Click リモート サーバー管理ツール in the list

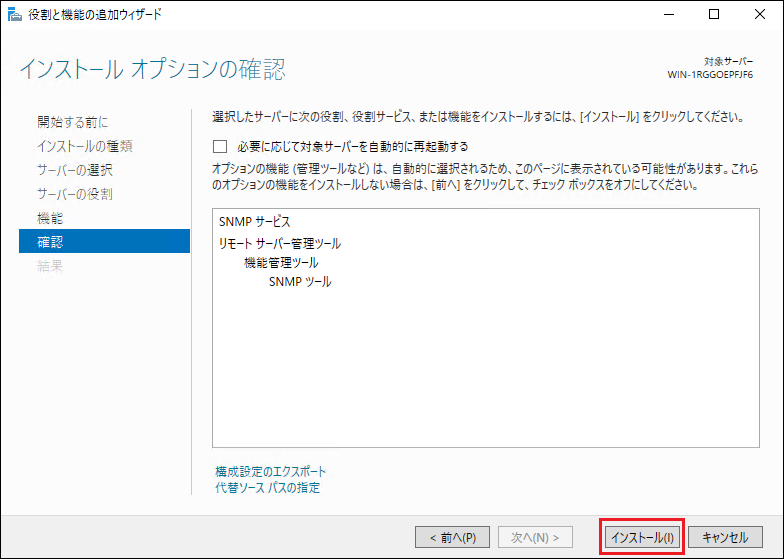pyautogui.click(x=279, y=243)
